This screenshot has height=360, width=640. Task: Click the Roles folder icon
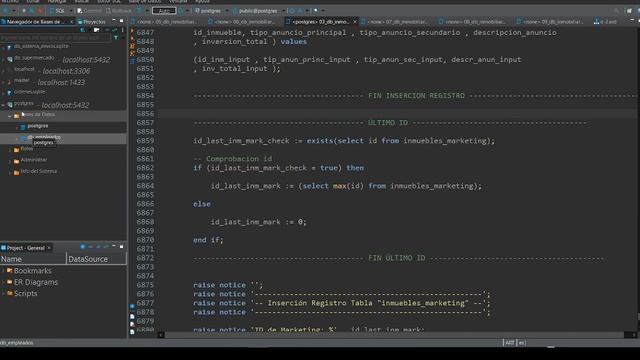(x=16, y=150)
